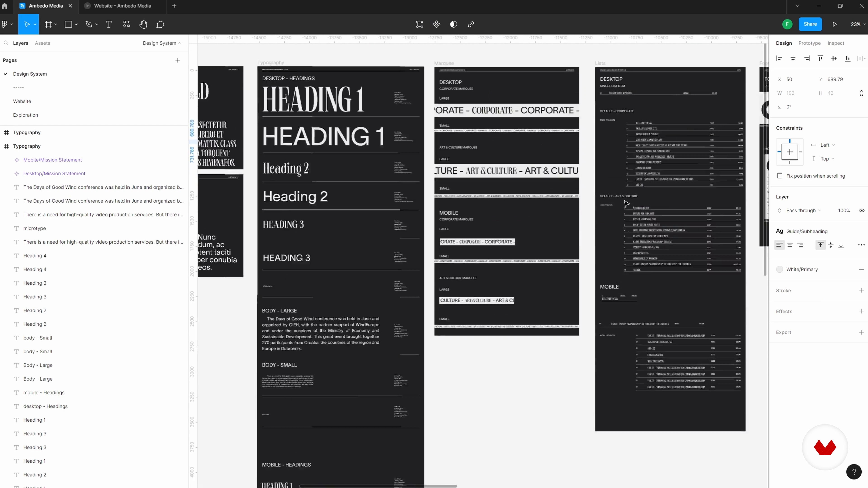Click the Create link icon
This screenshot has height=488, width=868.
[x=471, y=24]
